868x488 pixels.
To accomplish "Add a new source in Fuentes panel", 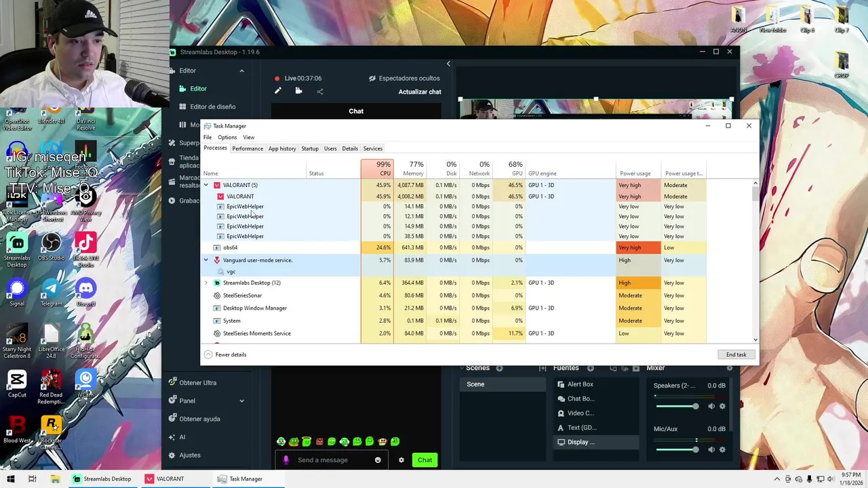I will [x=591, y=368].
